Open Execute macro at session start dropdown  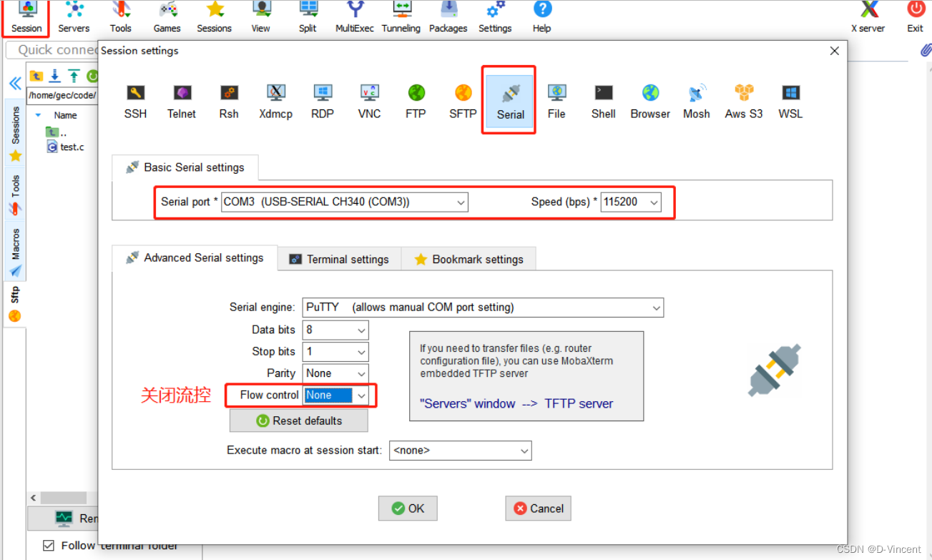point(461,451)
